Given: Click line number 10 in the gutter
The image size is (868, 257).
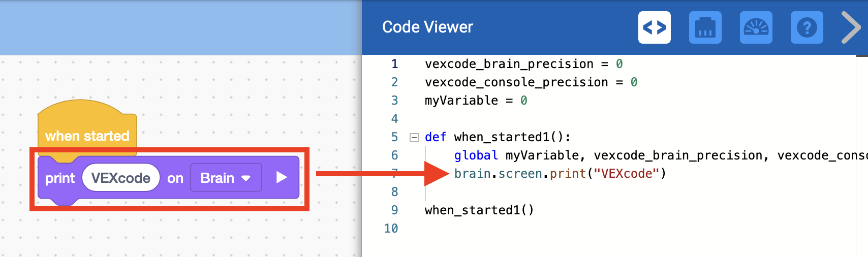Looking at the screenshot, I should click(x=391, y=229).
